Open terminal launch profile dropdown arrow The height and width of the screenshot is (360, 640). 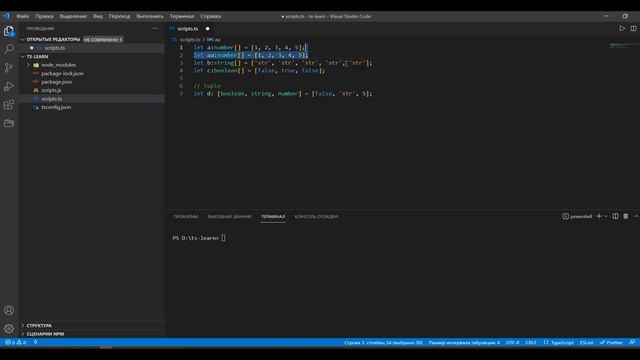[x=606, y=216]
